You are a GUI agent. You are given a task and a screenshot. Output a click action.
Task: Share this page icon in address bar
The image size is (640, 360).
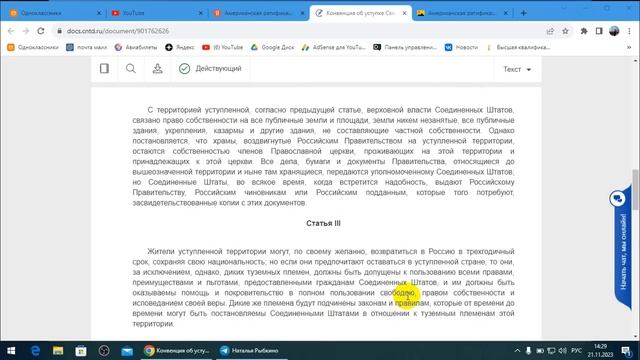(550, 31)
